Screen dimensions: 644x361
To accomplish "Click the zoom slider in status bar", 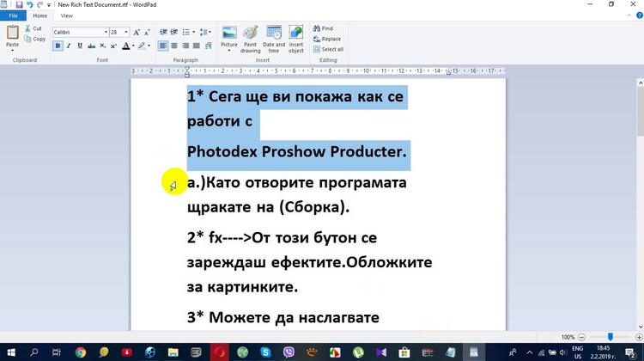I will tap(611, 337).
